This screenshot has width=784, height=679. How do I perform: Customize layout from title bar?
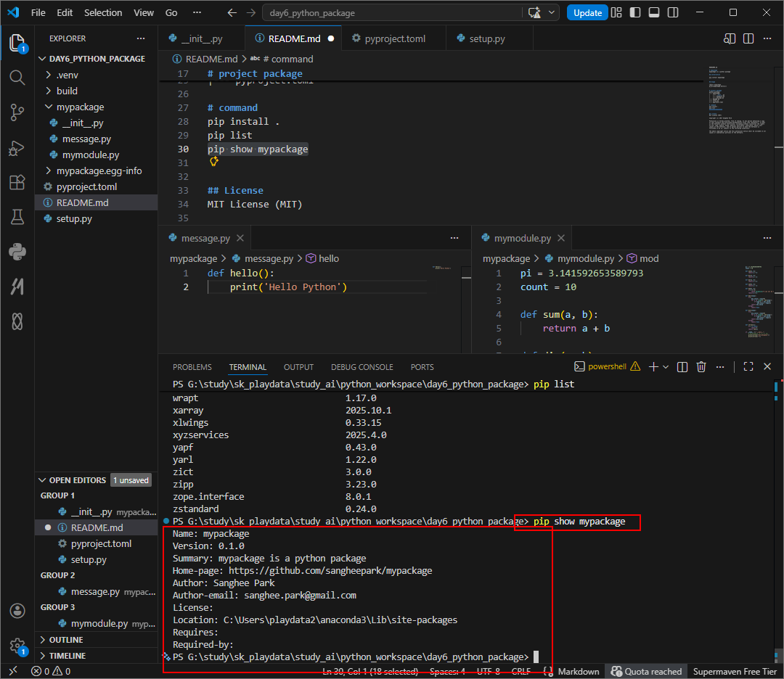point(616,13)
